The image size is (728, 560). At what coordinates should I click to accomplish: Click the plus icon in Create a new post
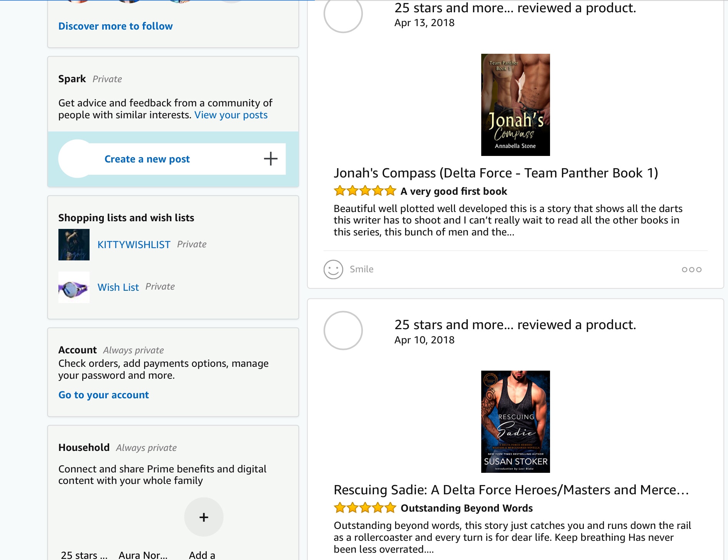(271, 159)
